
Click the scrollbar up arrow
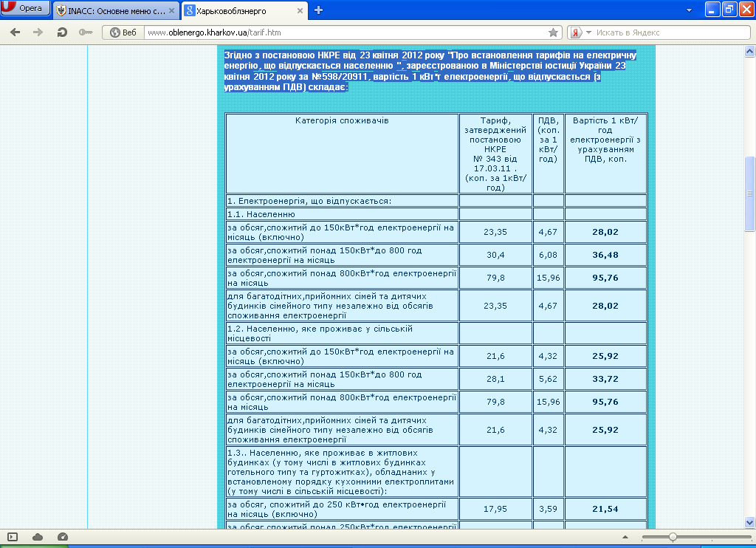point(750,51)
